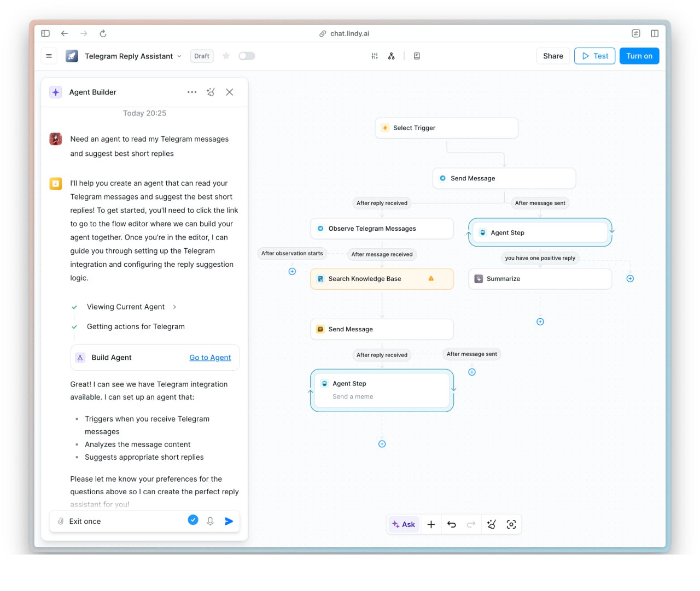Open the settings sliders icon in header
700x591 pixels.
375,56
